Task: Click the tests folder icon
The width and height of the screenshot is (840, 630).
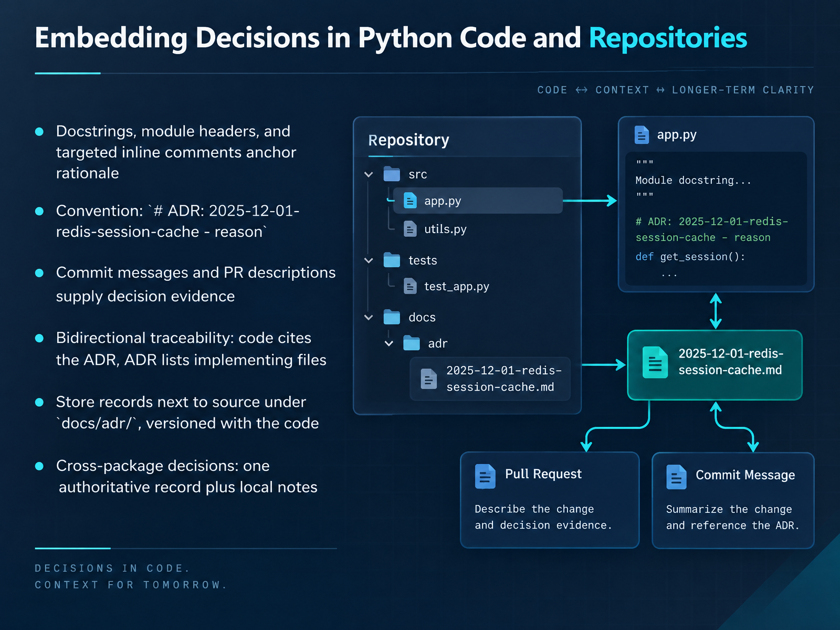Action: [x=392, y=260]
